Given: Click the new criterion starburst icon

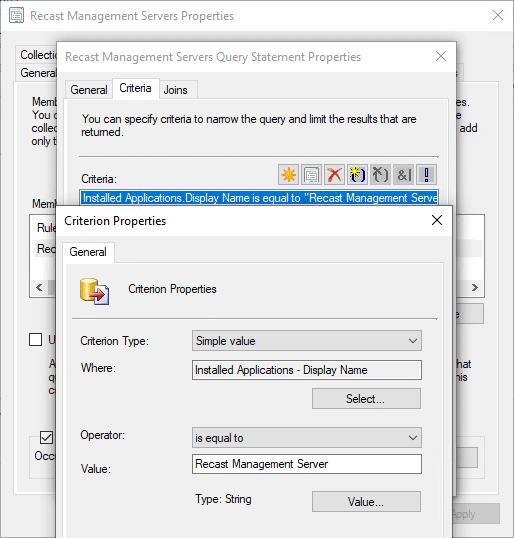Looking at the screenshot, I should pos(288,175).
